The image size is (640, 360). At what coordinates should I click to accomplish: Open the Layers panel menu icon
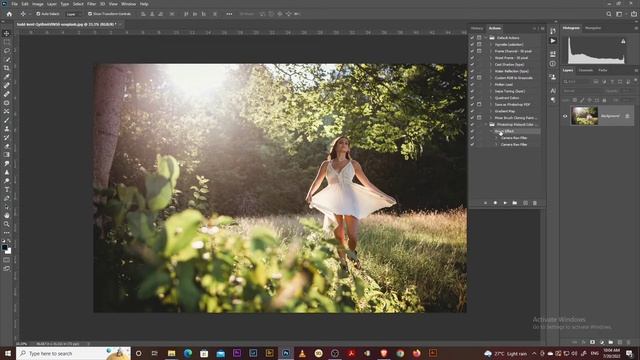(636, 70)
